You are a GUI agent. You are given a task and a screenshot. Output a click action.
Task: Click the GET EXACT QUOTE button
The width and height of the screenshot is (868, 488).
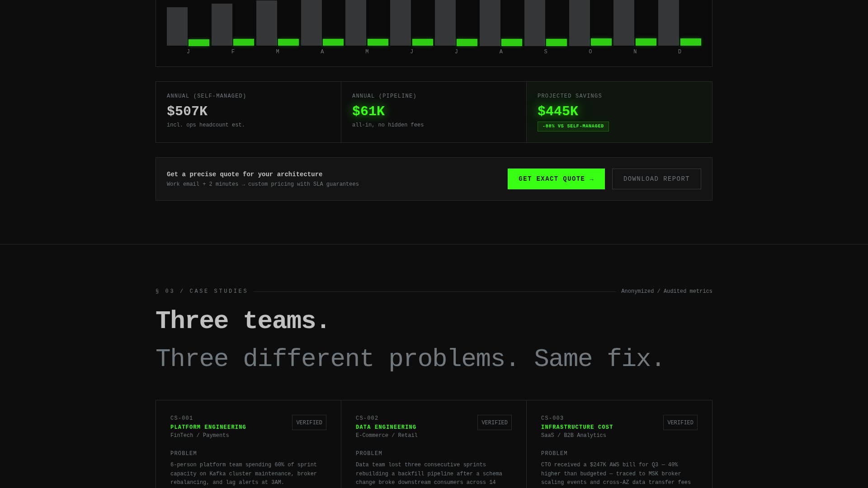pos(556,179)
